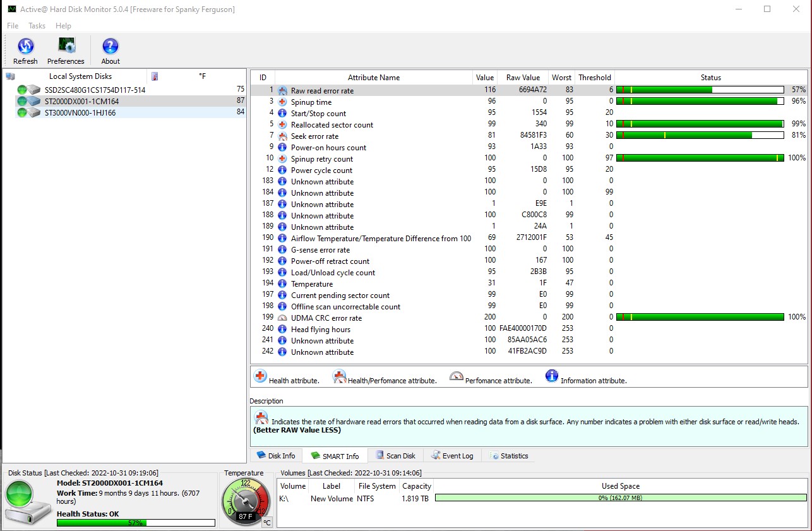The image size is (812, 531).
Task: Switch to the Scan Disk tab
Action: click(395, 456)
